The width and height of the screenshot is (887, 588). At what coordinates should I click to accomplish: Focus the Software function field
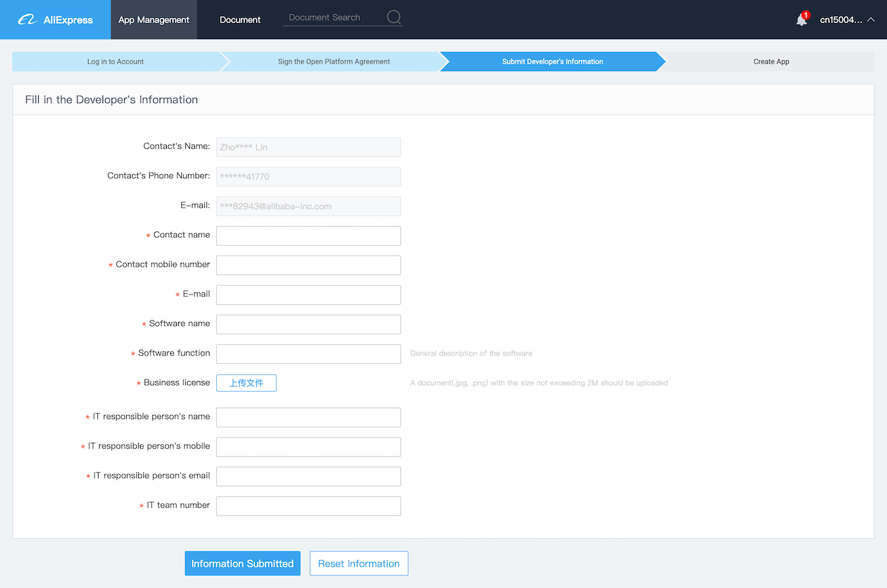click(x=308, y=354)
